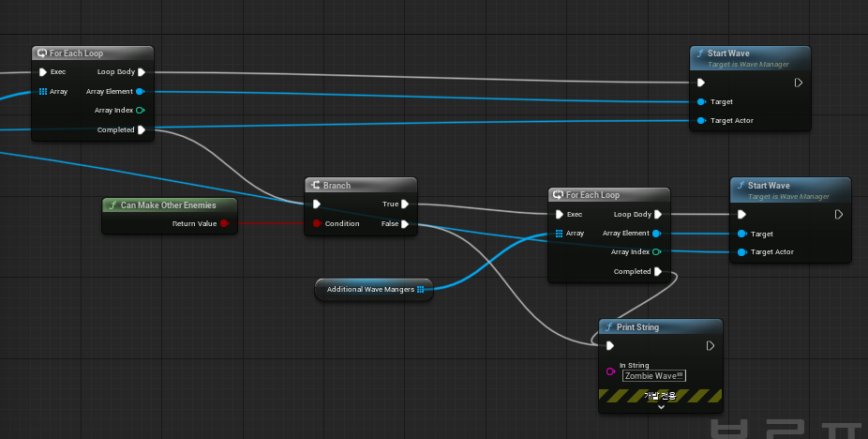Image resolution: width=868 pixels, height=439 pixels.
Task: Select Target Actor pin on lower Start Wave node
Action: [741, 252]
